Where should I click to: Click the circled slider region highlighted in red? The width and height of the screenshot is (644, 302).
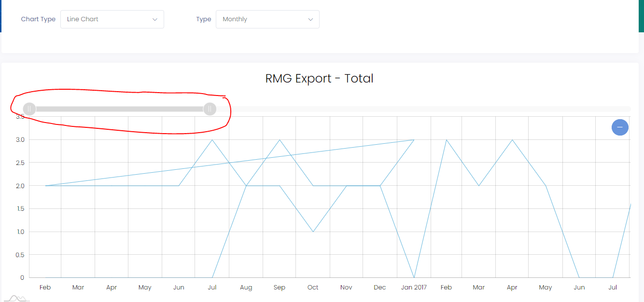click(119, 109)
